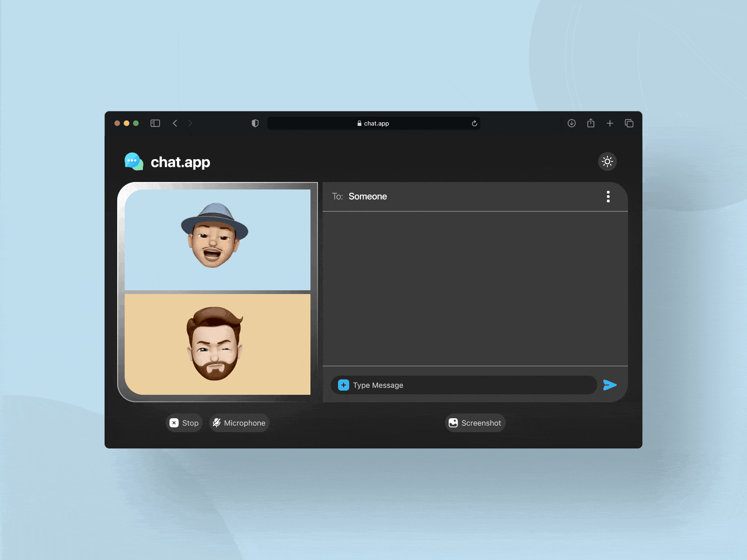Viewport: 747px width, 560px height.
Task: Stop the video call
Action: pos(184,423)
